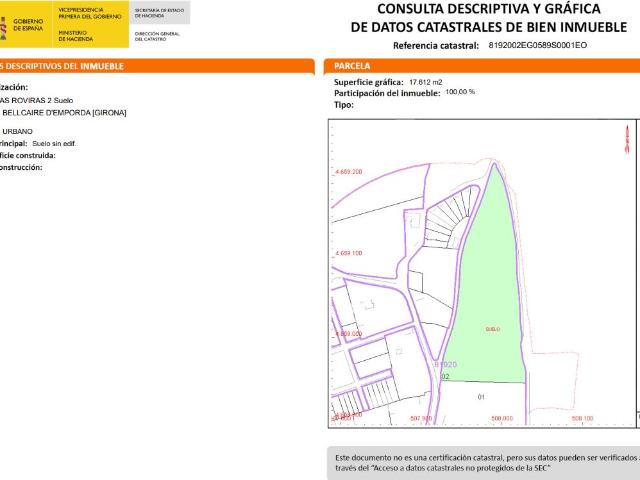Click the Gobierno de España coat of arms logo

pyautogui.click(x=4, y=26)
